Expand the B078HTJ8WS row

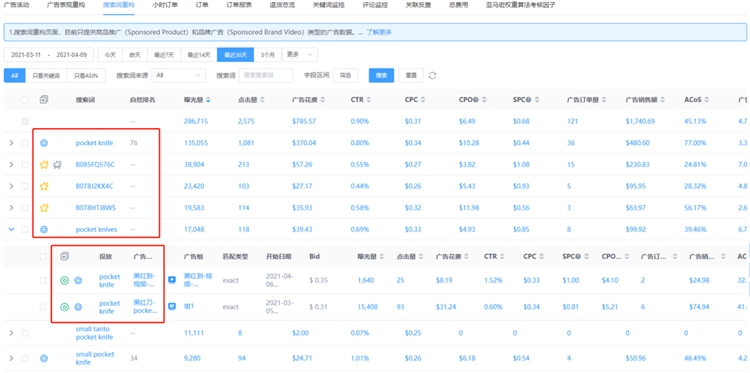point(11,208)
